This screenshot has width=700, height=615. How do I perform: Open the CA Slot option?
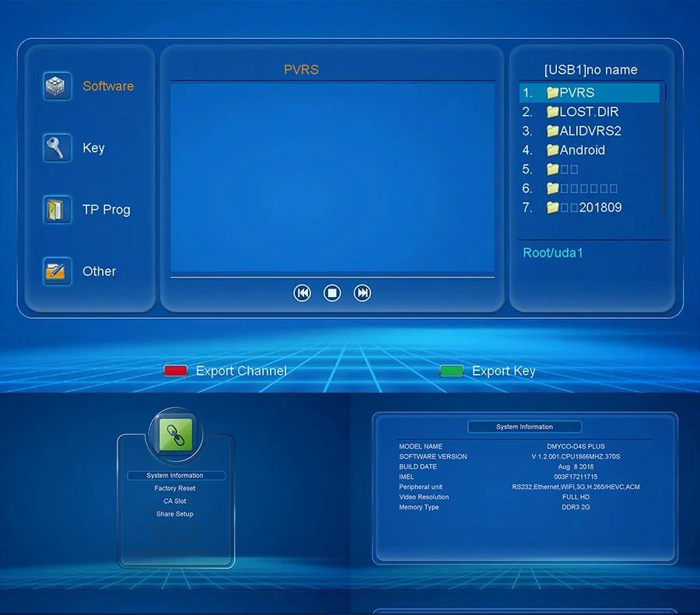pos(175,501)
